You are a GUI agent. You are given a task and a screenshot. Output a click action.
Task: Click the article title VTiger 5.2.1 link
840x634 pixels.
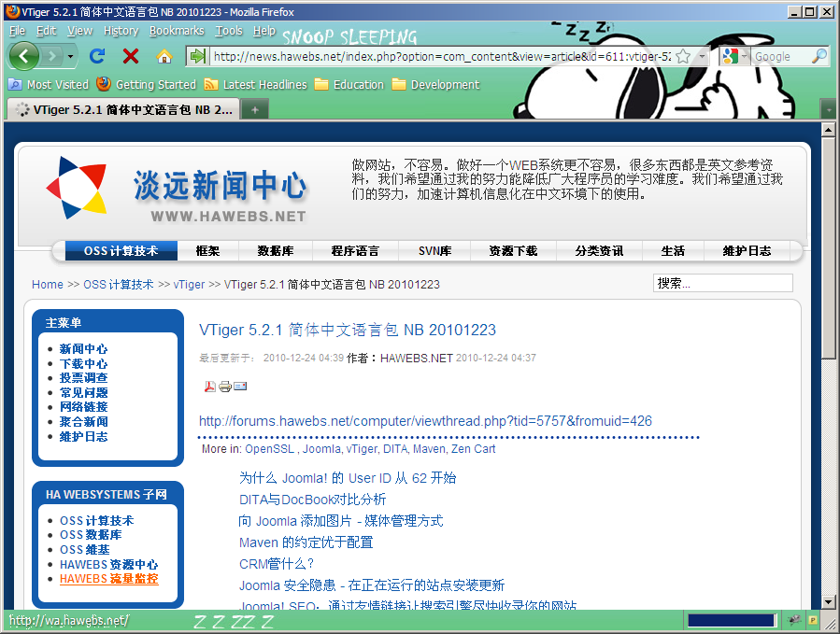pos(348,330)
